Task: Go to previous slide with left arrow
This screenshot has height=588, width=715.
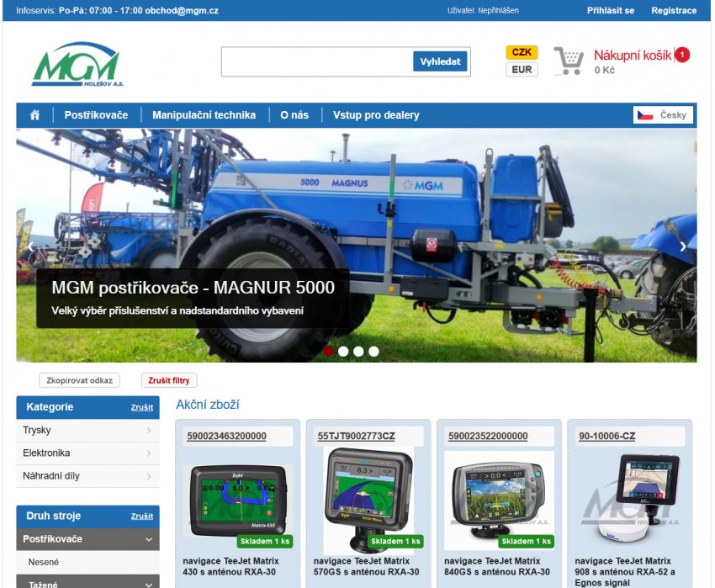Action: click(30, 246)
